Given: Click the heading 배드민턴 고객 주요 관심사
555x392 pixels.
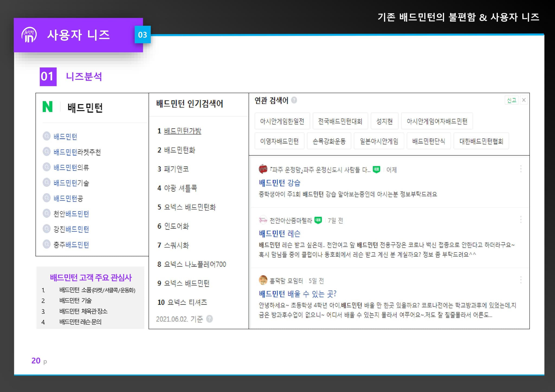Looking at the screenshot, I should click(91, 277).
